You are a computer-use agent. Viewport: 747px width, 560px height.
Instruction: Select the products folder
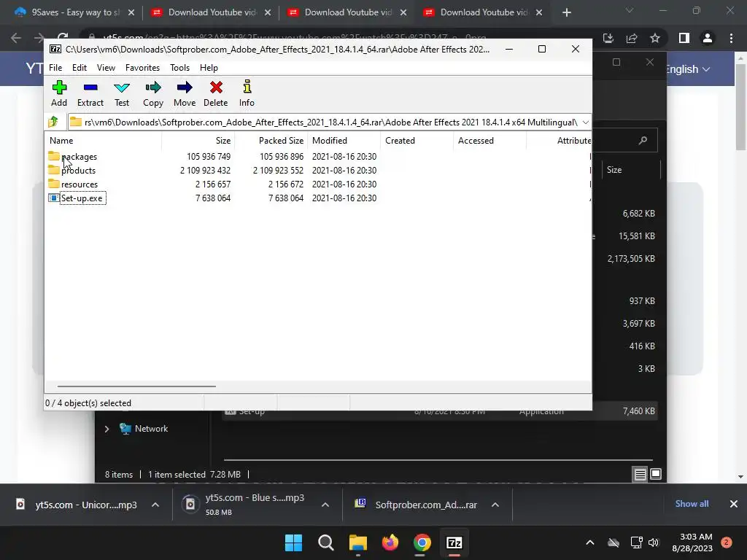72,171
